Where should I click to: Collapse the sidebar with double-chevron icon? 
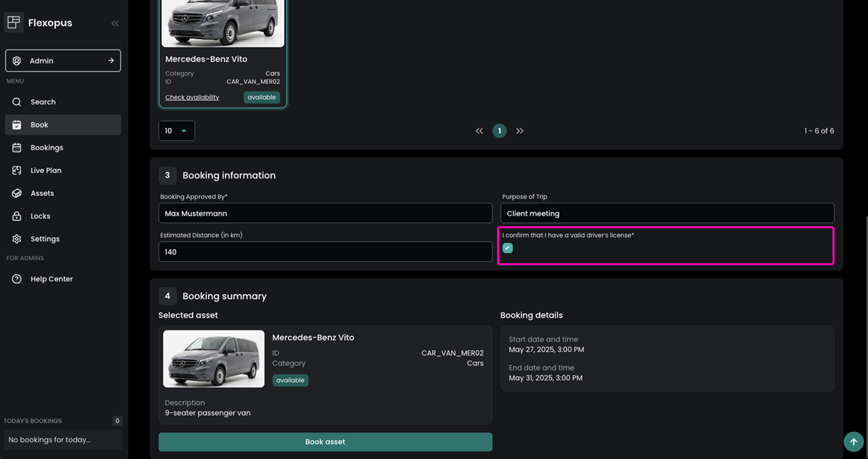click(115, 23)
